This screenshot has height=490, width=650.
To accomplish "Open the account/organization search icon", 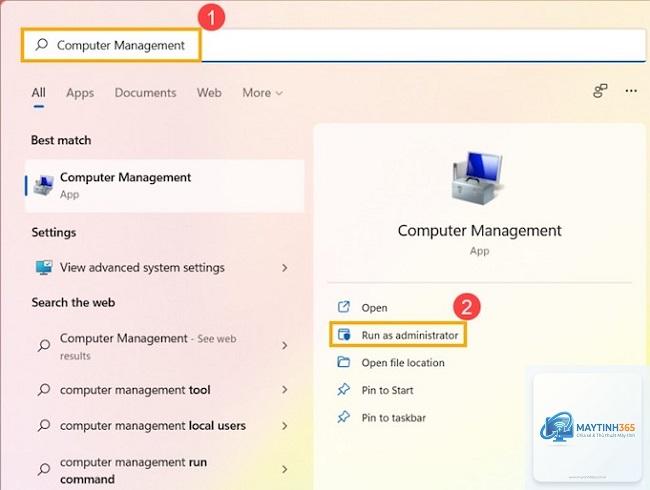I will [x=600, y=90].
